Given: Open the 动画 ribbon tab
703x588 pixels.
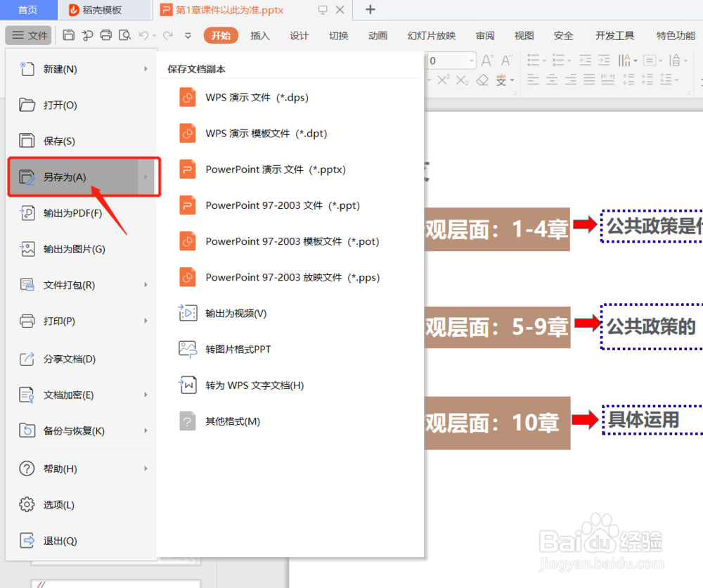Looking at the screenshot, I should [378, 35].
